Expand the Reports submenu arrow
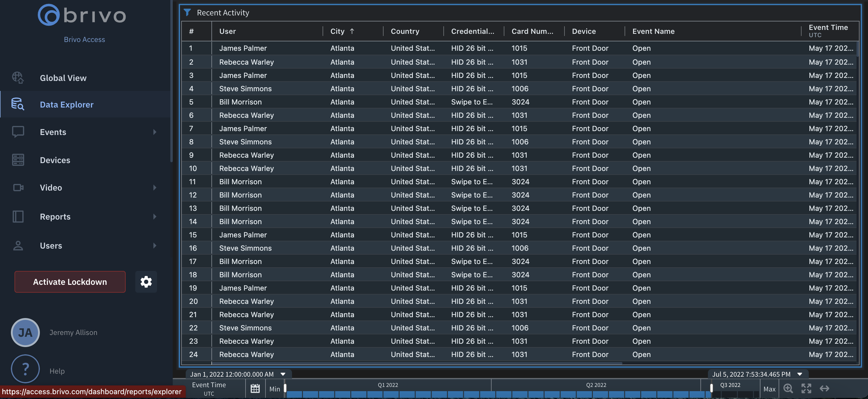The height and width of the screenshot is (399, 868). [155, 217]
